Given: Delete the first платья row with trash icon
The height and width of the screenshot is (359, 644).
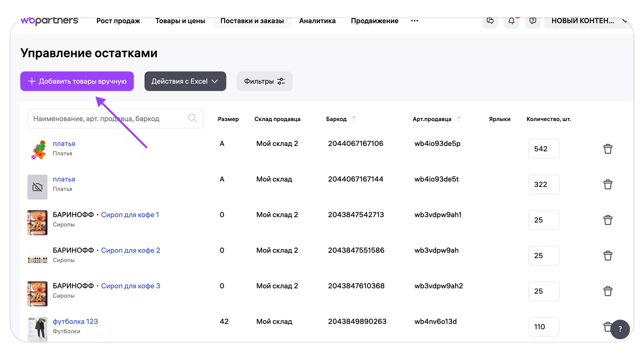Looking at the screenshot, I should [x=608, y=149].
